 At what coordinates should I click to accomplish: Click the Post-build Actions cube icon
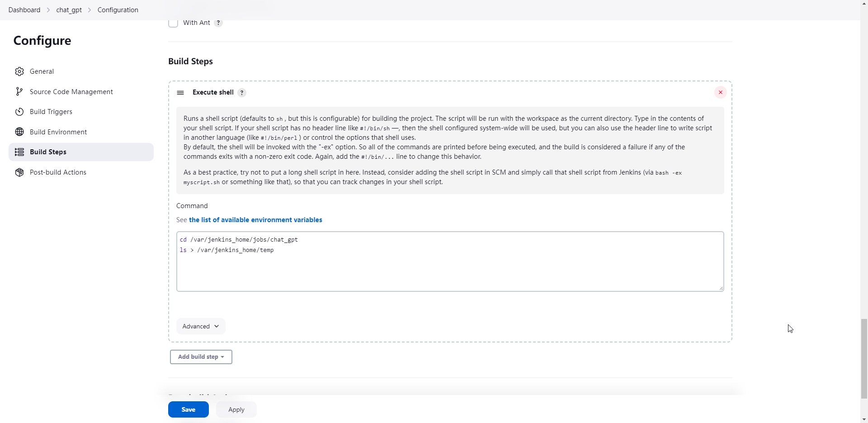click(19, 172)
